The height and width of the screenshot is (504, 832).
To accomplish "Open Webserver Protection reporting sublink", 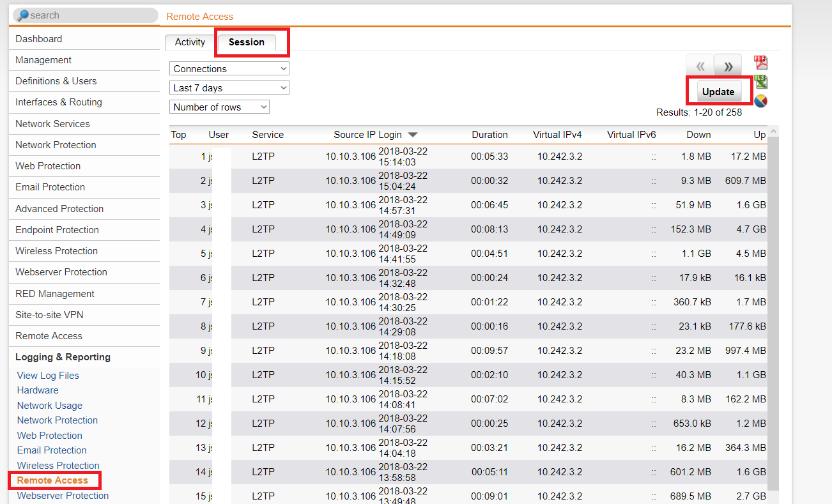I will tap(63, 496).
